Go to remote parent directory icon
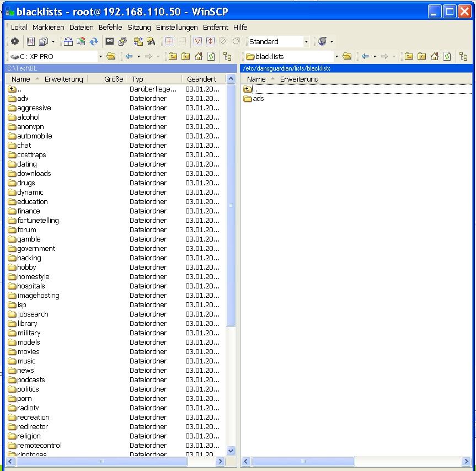 (x=409, y=56)
